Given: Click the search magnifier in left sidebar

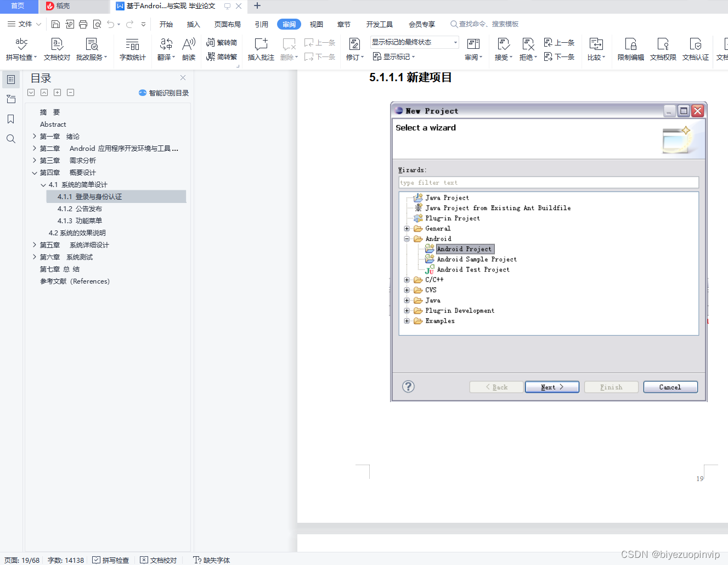Looking at the screenshot, I should pyautogui.click(x=11, y=139).
